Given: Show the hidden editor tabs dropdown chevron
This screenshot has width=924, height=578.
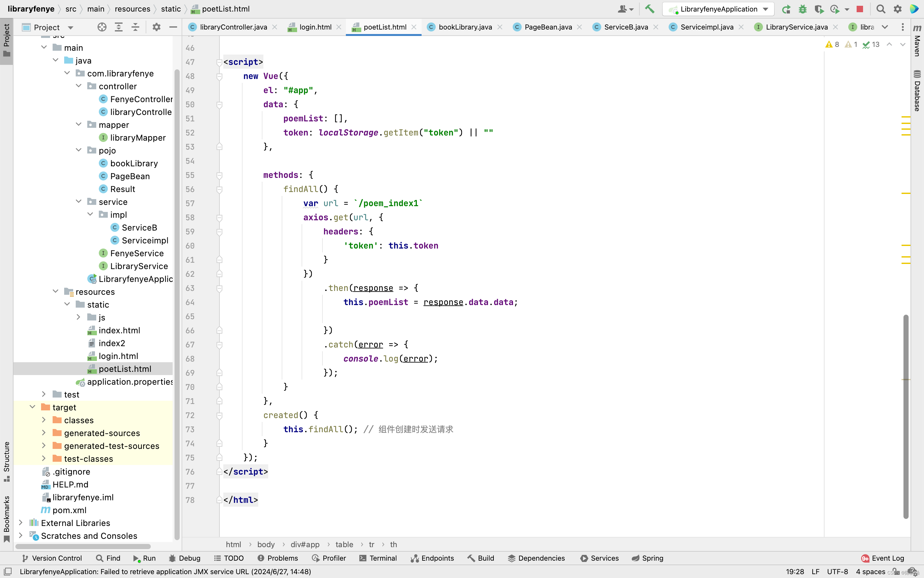Looking at the screenshot, I should coord(885,27).
